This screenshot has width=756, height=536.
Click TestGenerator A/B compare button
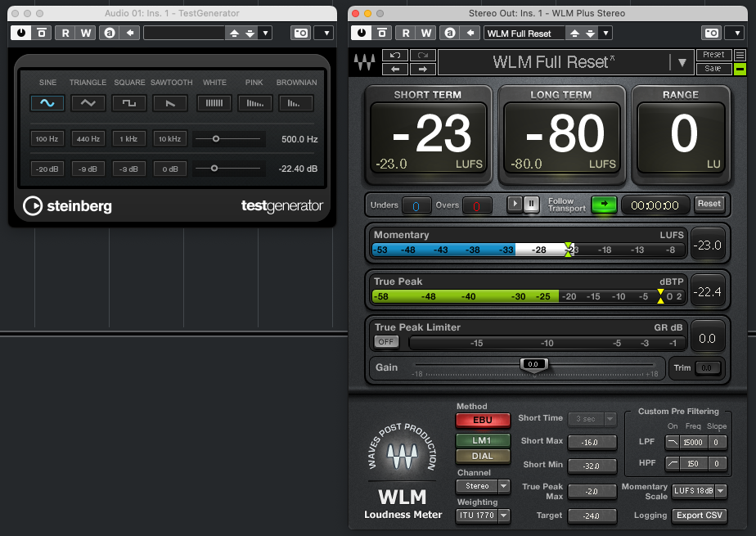(110, 33)
